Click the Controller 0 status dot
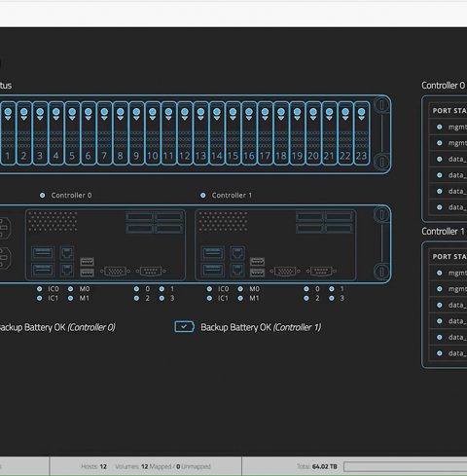The image size is (467, 476). pos(42,195)
